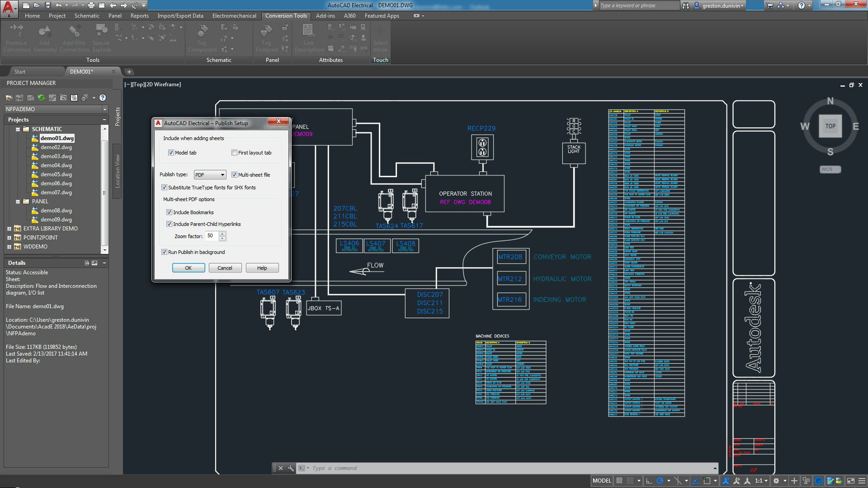Screen dimensions: 868x488
Task: Open the NFPADEMO project selector dropdown
Action: click(105, 109)
